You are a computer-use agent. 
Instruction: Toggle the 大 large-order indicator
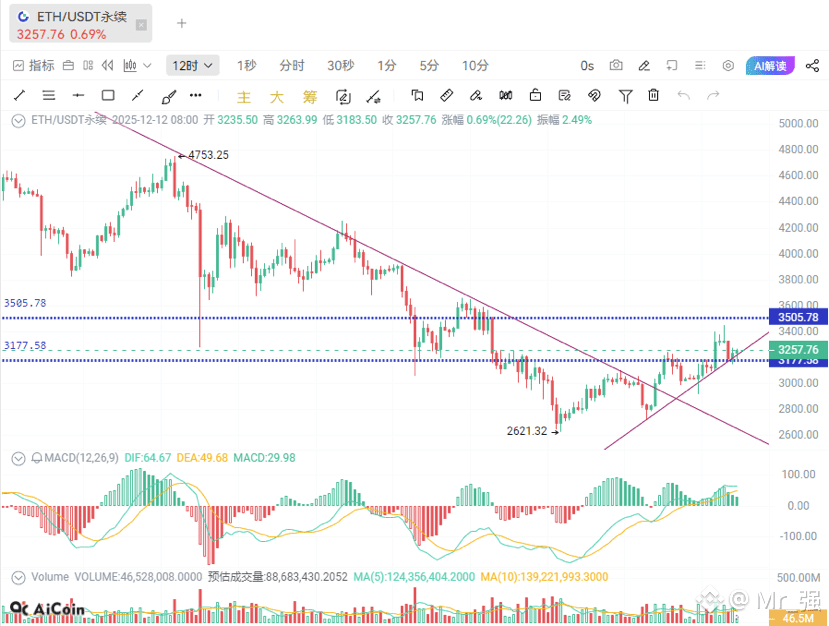coord(277,97)
